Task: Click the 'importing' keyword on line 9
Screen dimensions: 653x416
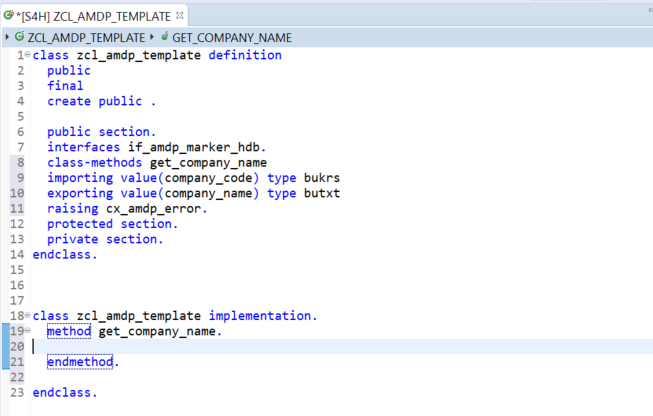Action: 80,178
